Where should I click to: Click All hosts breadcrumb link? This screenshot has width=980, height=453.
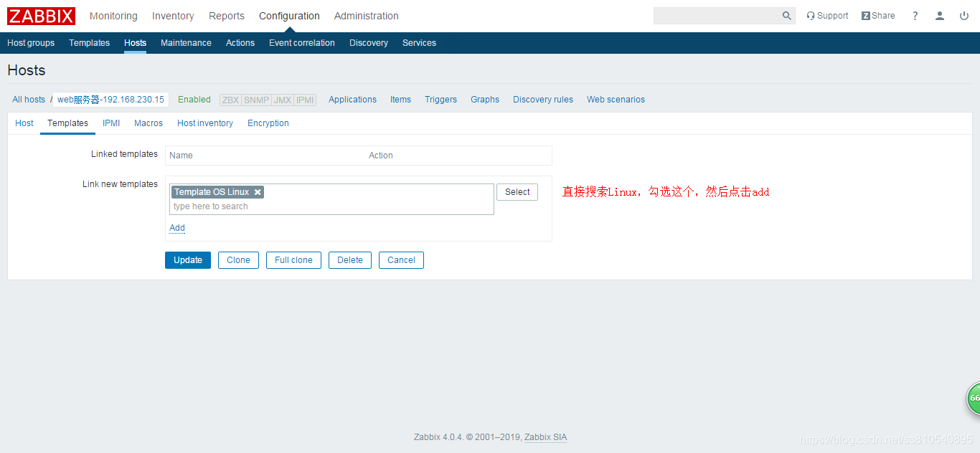(x=29, y=100)
